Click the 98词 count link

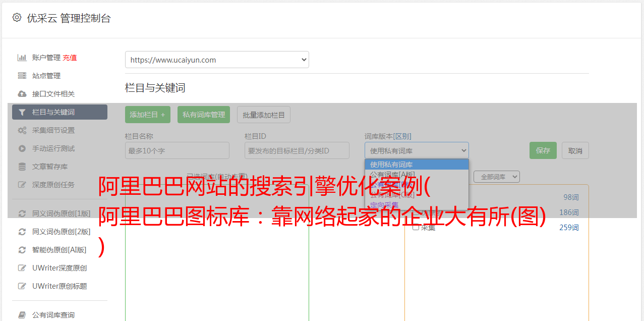571,197
